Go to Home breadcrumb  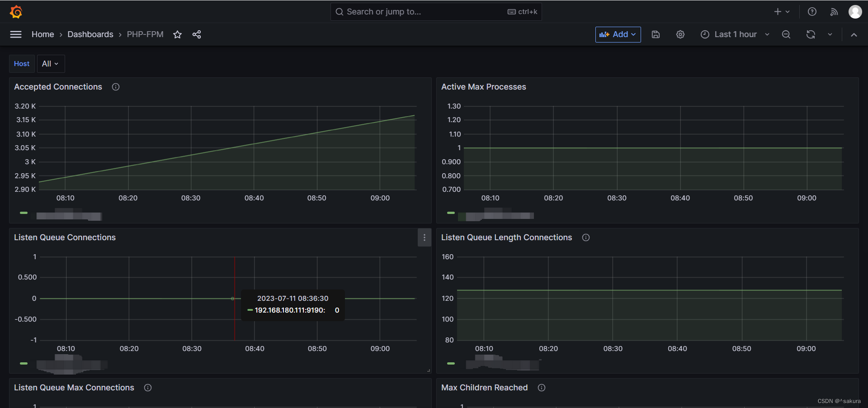click(42, 34)
